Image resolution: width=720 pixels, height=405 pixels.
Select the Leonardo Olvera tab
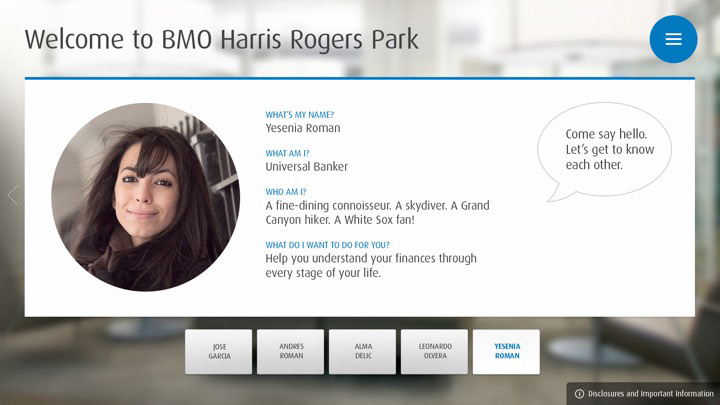tap(434, 351)
